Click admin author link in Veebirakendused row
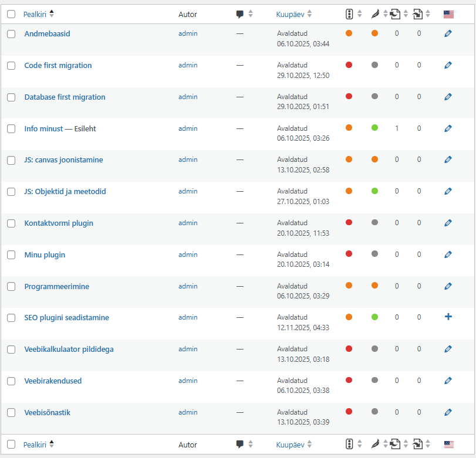The image size is (476, 458). tap(188, 381)
